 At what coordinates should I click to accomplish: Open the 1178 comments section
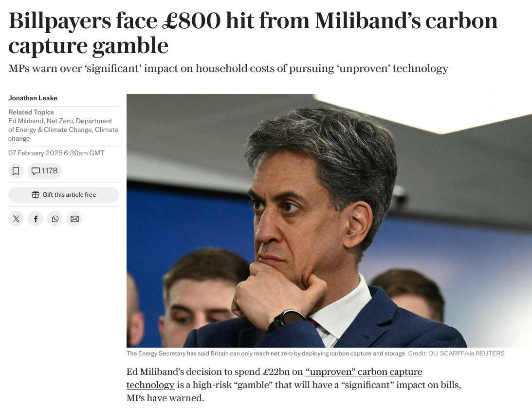(x=45, y=171)
